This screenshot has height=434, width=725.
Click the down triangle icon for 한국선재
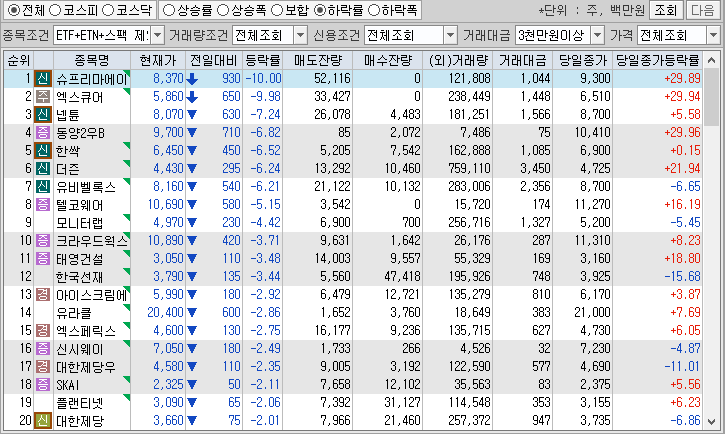tap(192, 277)
